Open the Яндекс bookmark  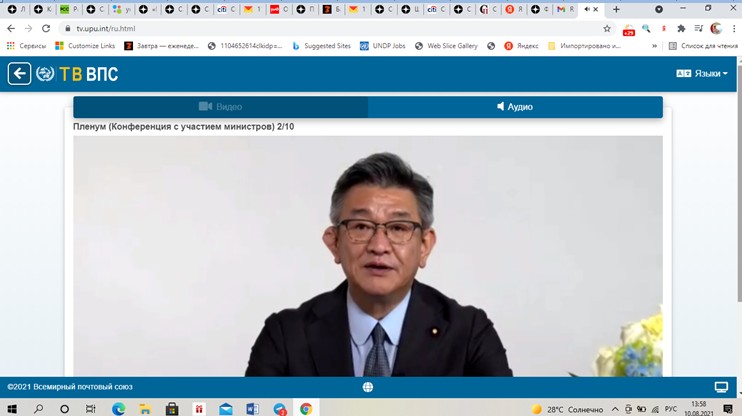(x=521, y=46)
